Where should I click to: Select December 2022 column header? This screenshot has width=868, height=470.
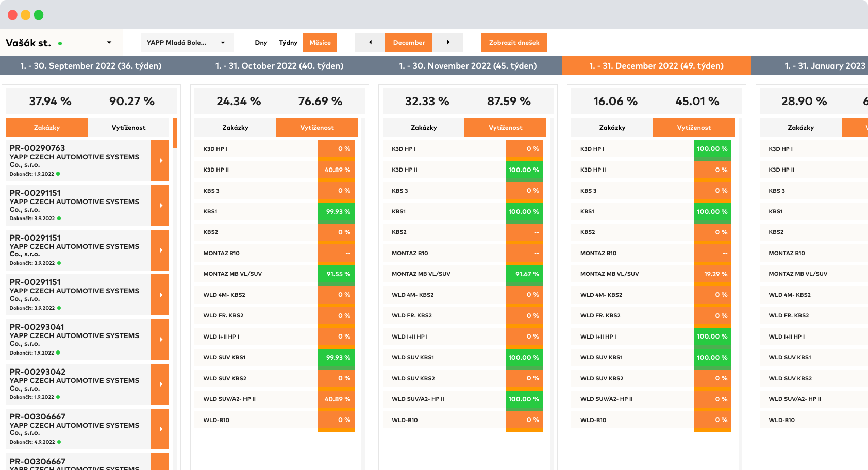(x=657, y=65)
